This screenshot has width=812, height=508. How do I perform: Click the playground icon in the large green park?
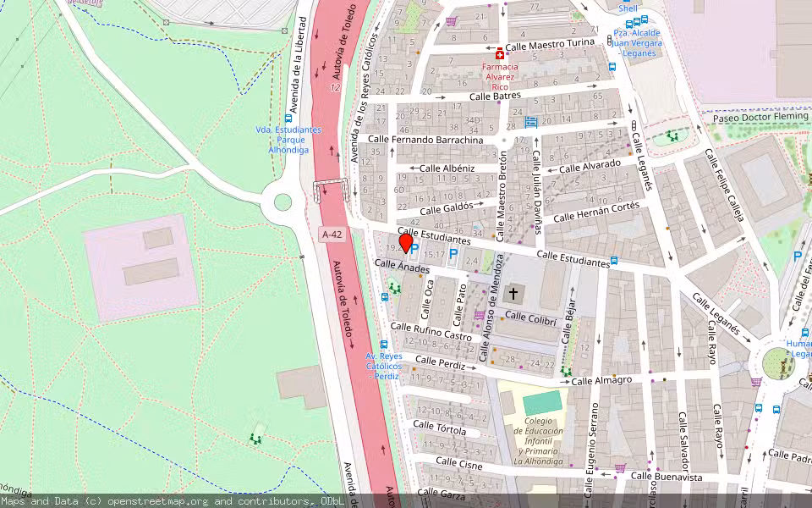click(255, 439)
